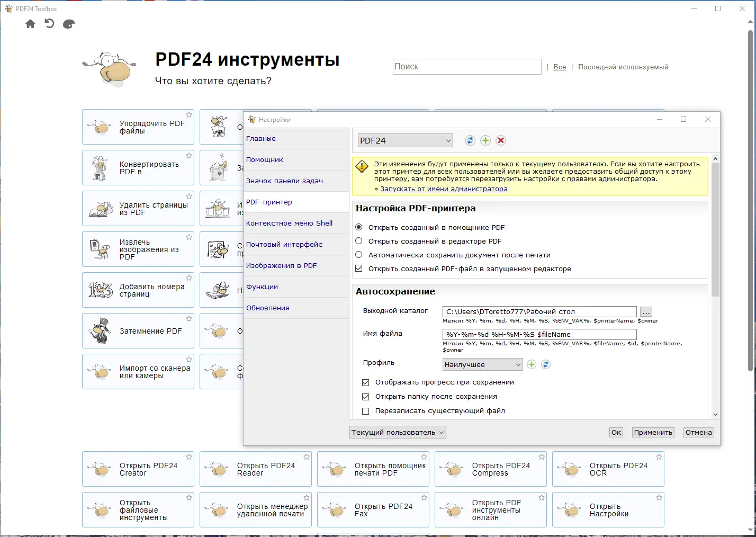Open the 'Упорядочить PDF файлы' tool
756x537 pixels.
click(x=138, y=127)
